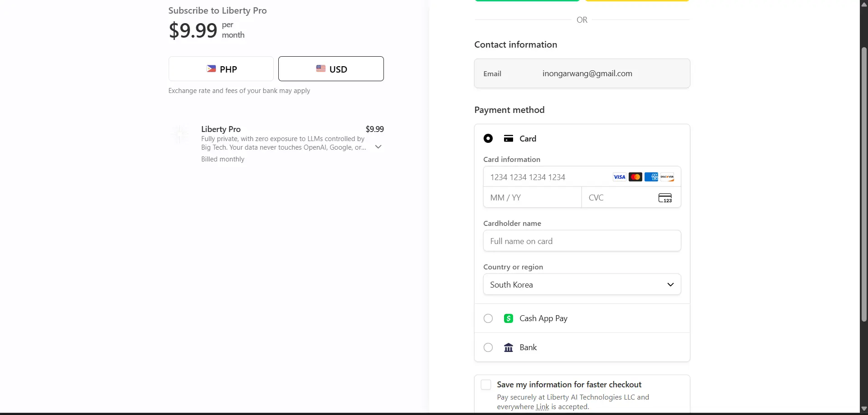The image size is (868, 415).
Task: Click the Liberty Pro product logo
Action: coord(179,134)
